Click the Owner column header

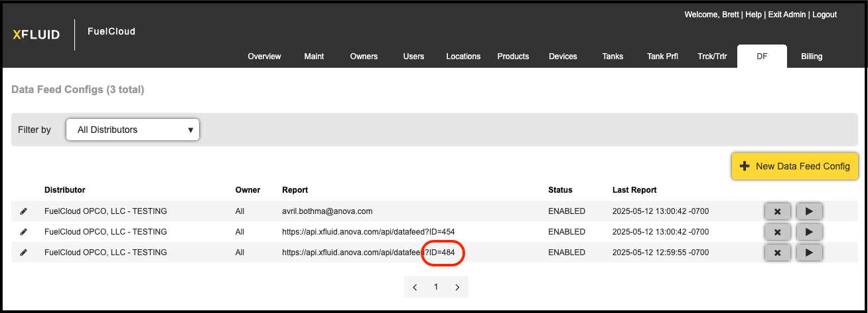tap(248, 190)
